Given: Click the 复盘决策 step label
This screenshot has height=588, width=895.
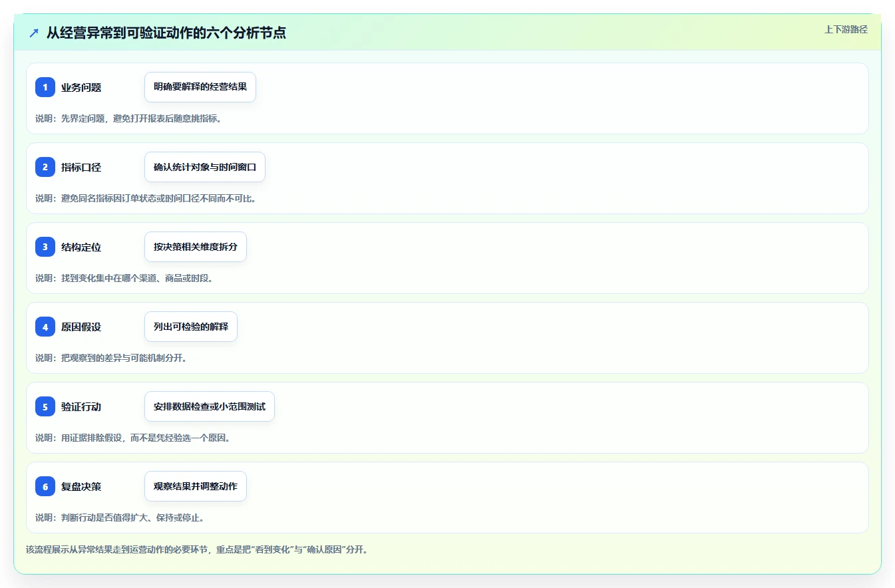Looking at the screenshot, I should pyautogui.click(x=81, y=486).
